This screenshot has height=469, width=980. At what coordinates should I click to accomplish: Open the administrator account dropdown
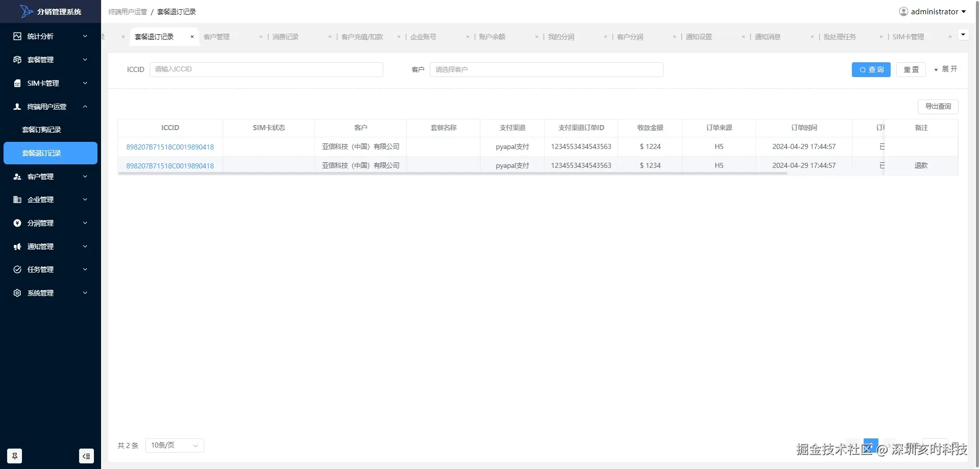point(933,11)
